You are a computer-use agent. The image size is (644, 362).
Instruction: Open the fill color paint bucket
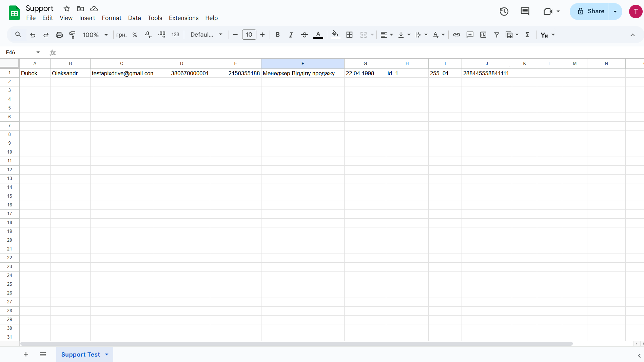(x=335, y=35)
